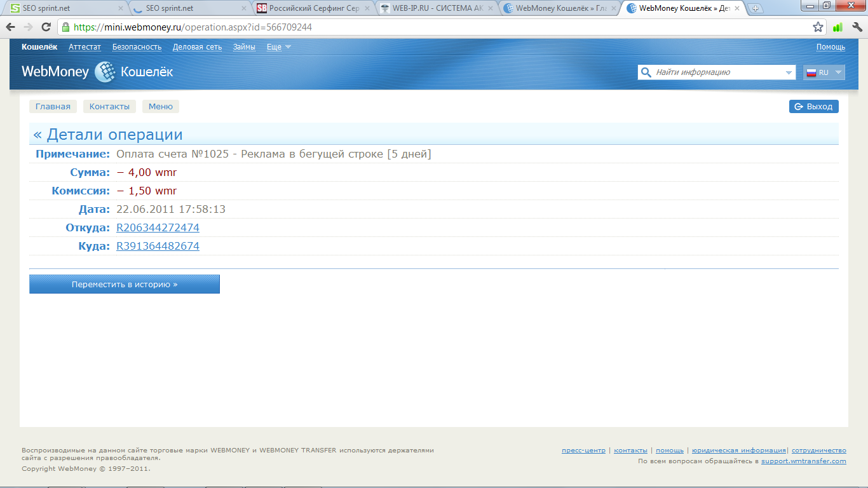The width and height of the screenshot is (868, 488).
Task: Click the WebMoney globe logo icon
Action: (105, 72)
